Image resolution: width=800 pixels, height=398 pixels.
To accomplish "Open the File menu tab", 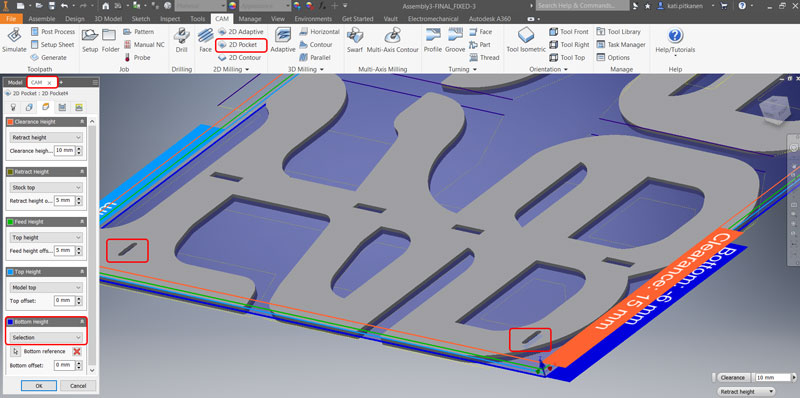I will (x=11, y=19).
